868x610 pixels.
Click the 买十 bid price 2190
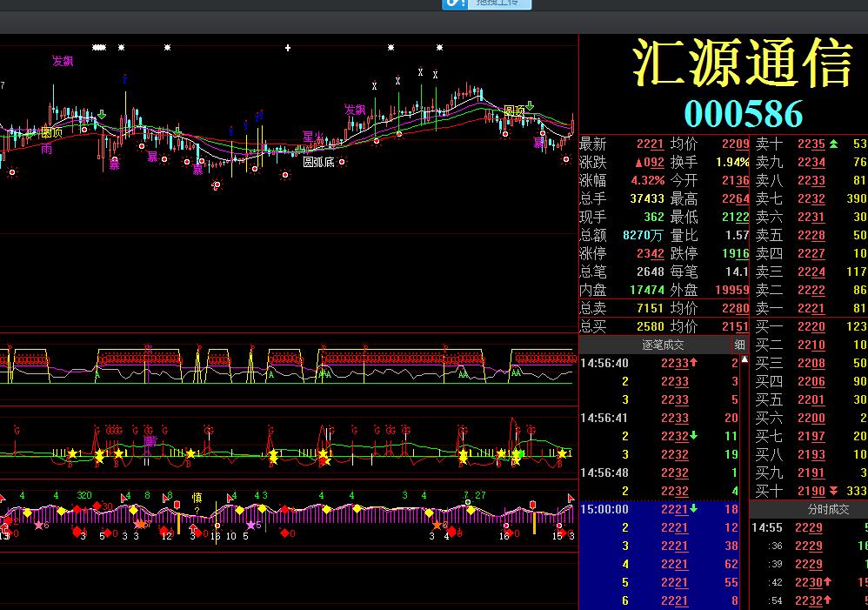point(811,491)
